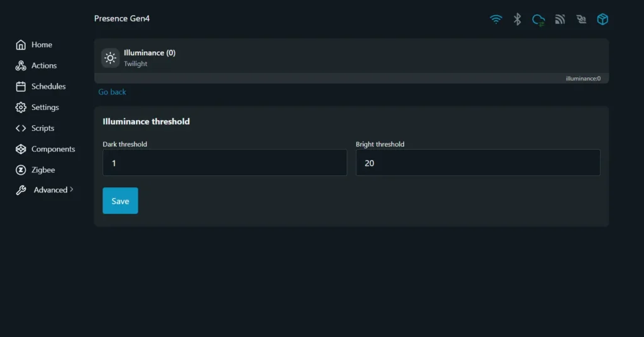Click into the Dark threshold field
Screen dimensions: 644x337
225,163
